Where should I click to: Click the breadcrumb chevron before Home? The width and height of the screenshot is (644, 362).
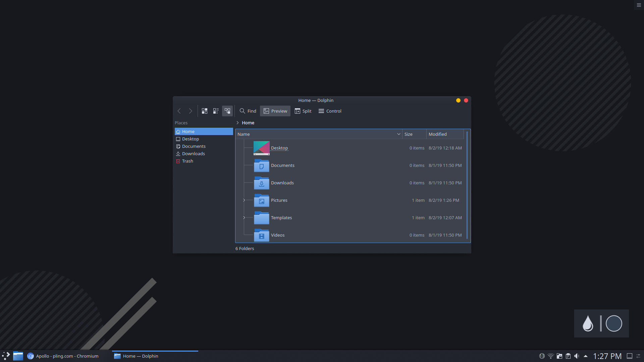237,123
